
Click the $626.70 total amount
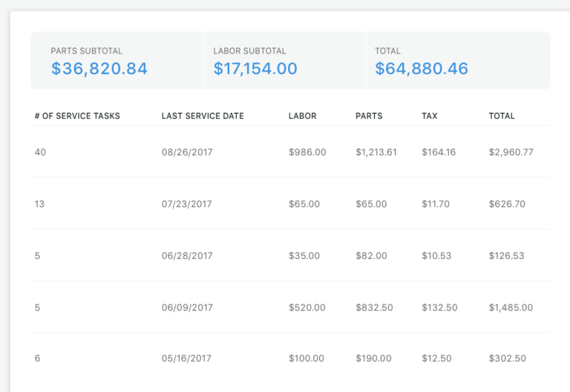507,203
